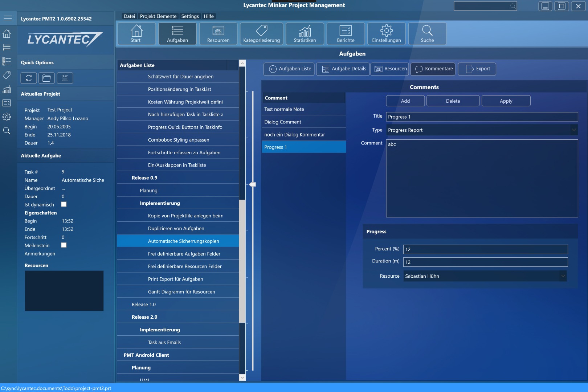The image size is (588, 392).
Task: Click the Apply button
Action: [506, 101]
